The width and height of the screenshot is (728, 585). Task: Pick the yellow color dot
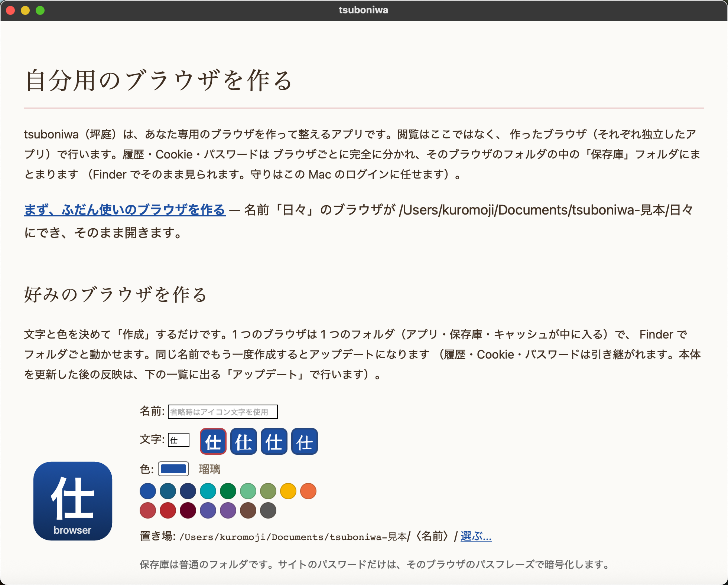tap(288, 491)
